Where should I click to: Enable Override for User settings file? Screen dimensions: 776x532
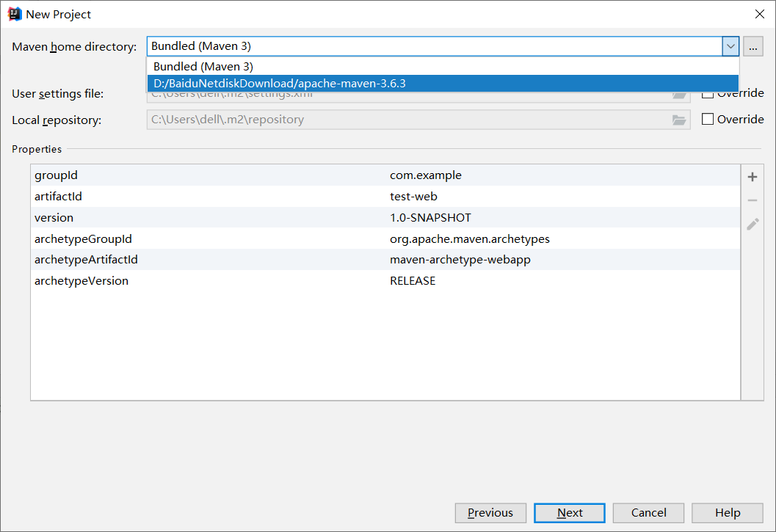point(708,94)
